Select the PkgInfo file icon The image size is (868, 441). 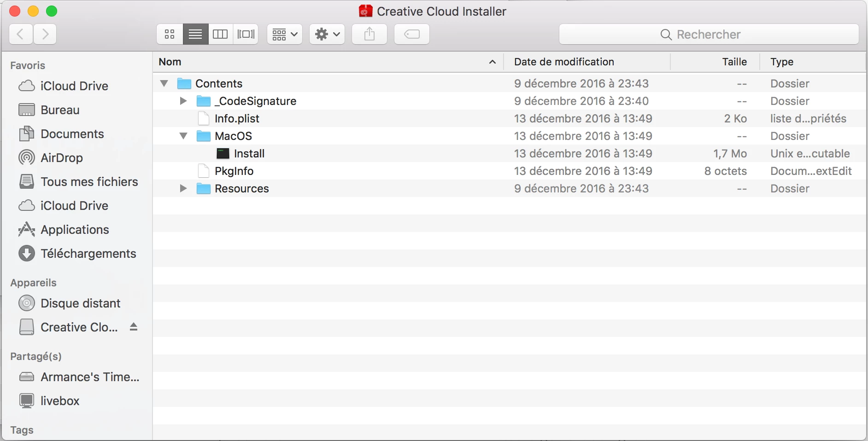tap(204, 171)
